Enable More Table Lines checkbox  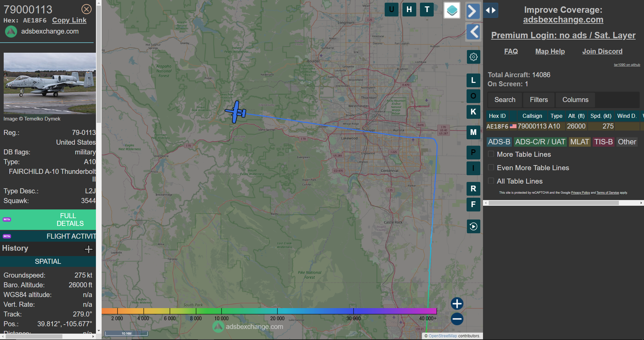pyautogui.click(x=491, y=154)
